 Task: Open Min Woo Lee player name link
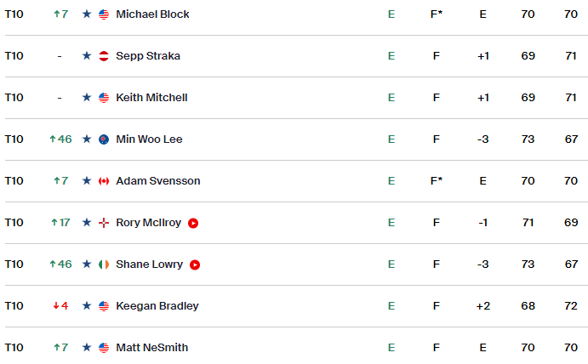pos(149,139)
